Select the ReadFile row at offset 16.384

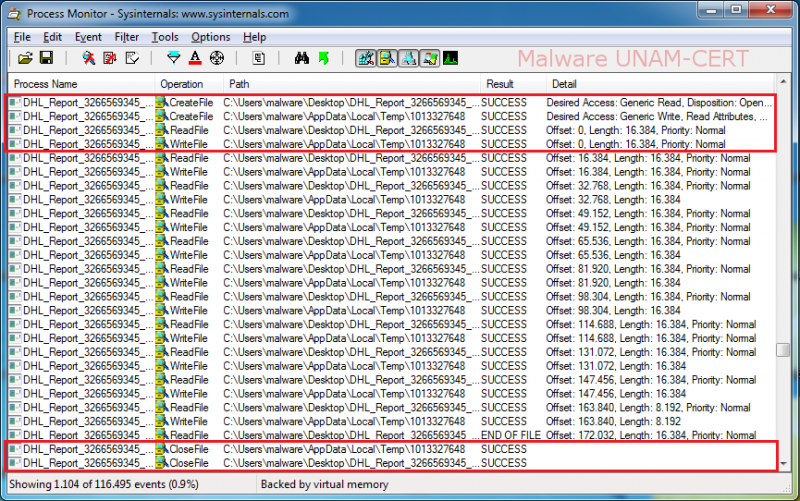(391, 158)
